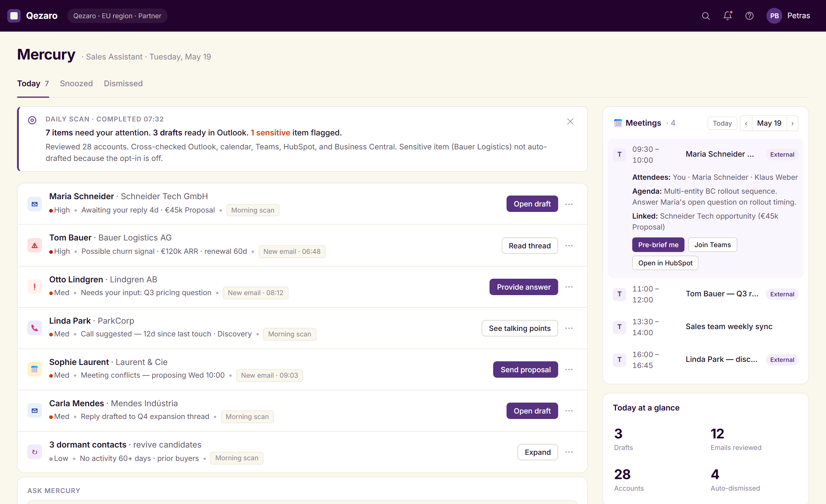Click Teams icon for Tom Bauer meeting
This screenshot has height=504, width=826.
point(619,294)
